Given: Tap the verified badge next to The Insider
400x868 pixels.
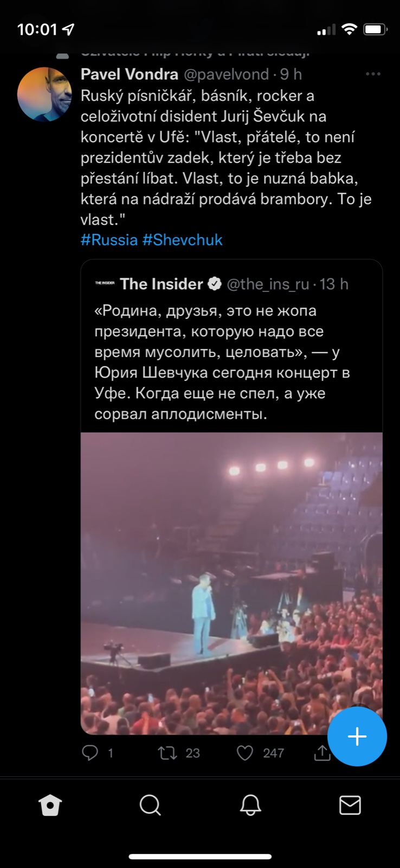Looking at the screenshot, I should (215, 284).
